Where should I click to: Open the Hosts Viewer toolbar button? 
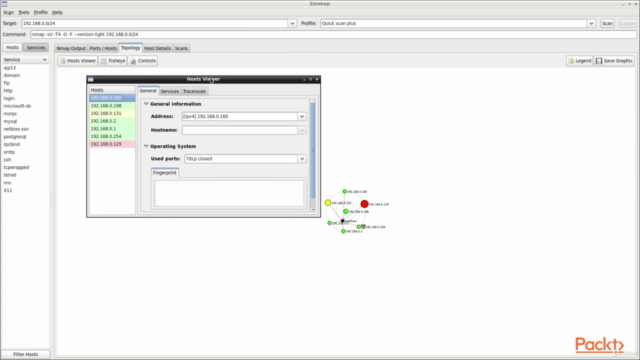coord(78,61)
